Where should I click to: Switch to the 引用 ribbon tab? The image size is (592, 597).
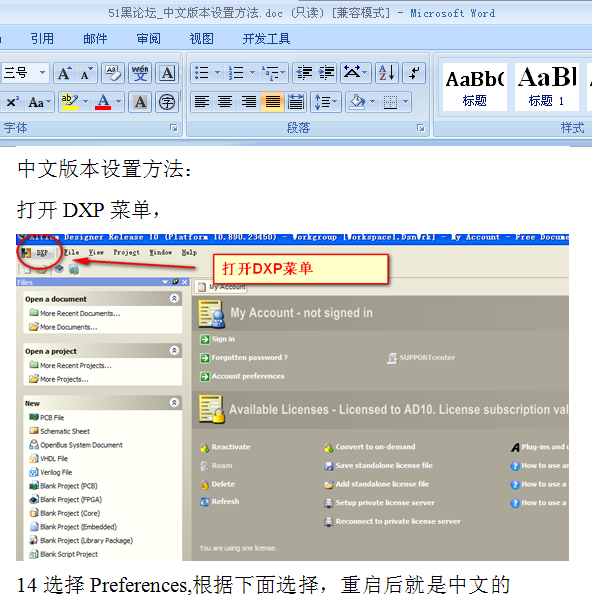(x=42, y=39)
